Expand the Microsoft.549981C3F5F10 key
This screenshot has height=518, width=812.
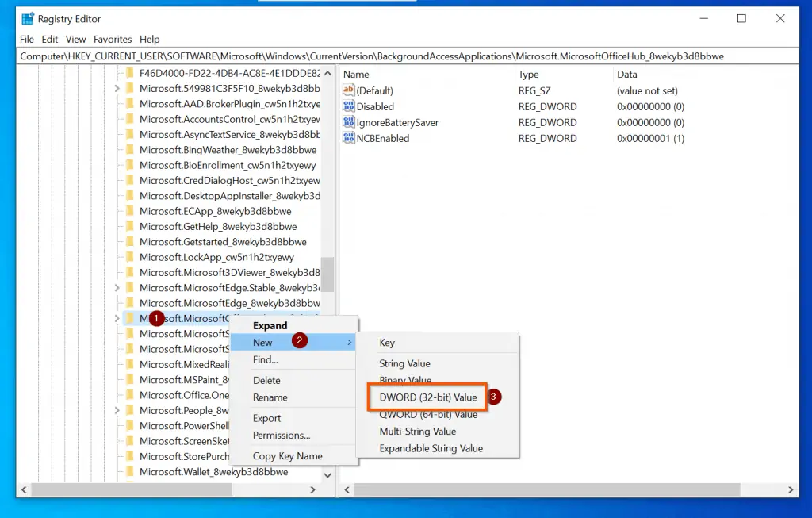(x=117, y=88)
